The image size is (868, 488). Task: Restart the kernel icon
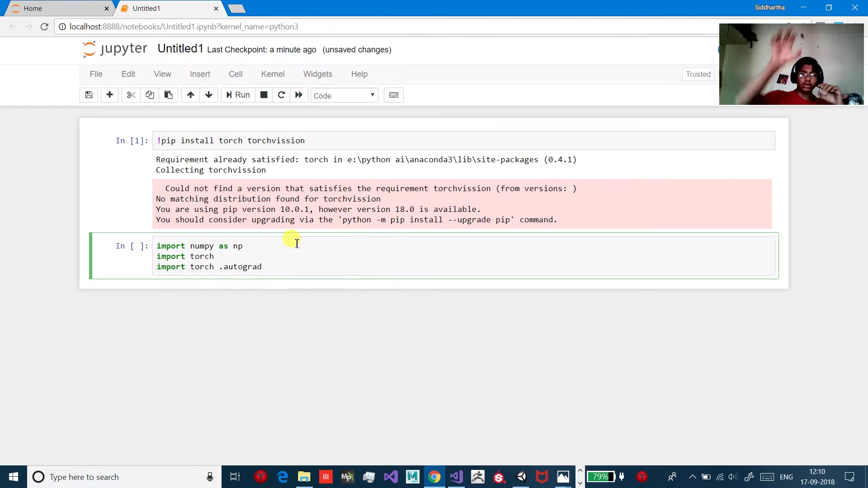[281, 95]
